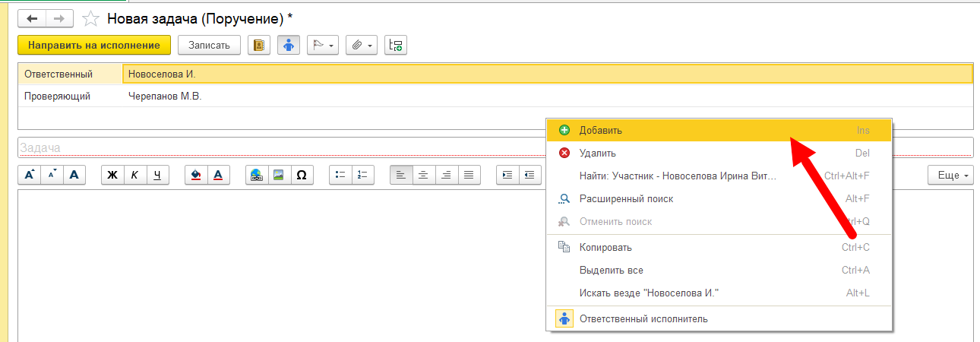Increase the indent
Screen dimensions: 980x342
tap(507, 175)
